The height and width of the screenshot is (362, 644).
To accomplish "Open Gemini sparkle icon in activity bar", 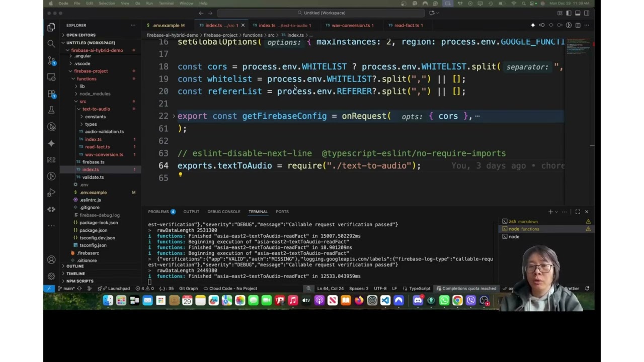I will point(51,143).
